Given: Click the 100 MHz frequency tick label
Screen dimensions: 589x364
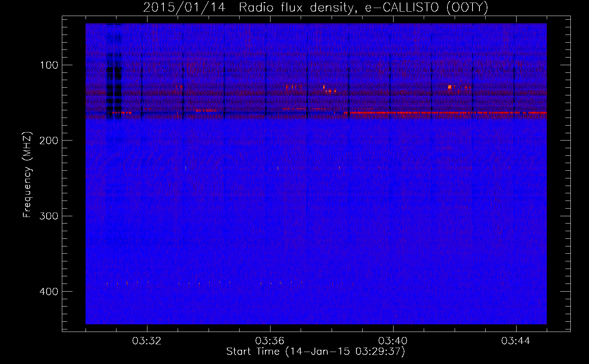Looking at the screenshot, I should tap(48, 65).
